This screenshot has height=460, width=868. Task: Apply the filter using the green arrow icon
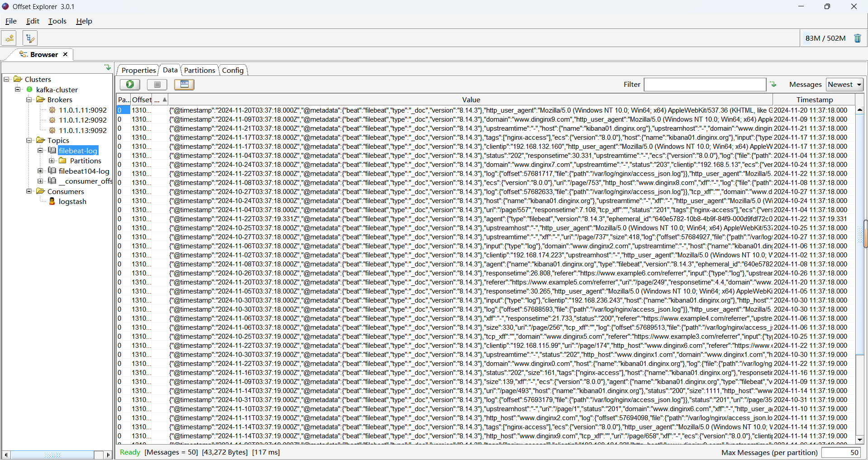(x=773, y=84)
